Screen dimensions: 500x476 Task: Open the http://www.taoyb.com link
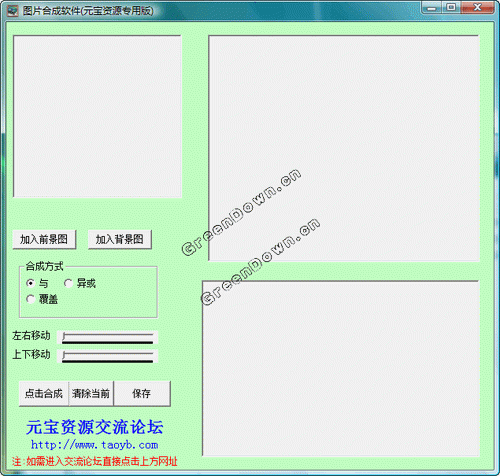pyautogui.click(x=95, y=445)
